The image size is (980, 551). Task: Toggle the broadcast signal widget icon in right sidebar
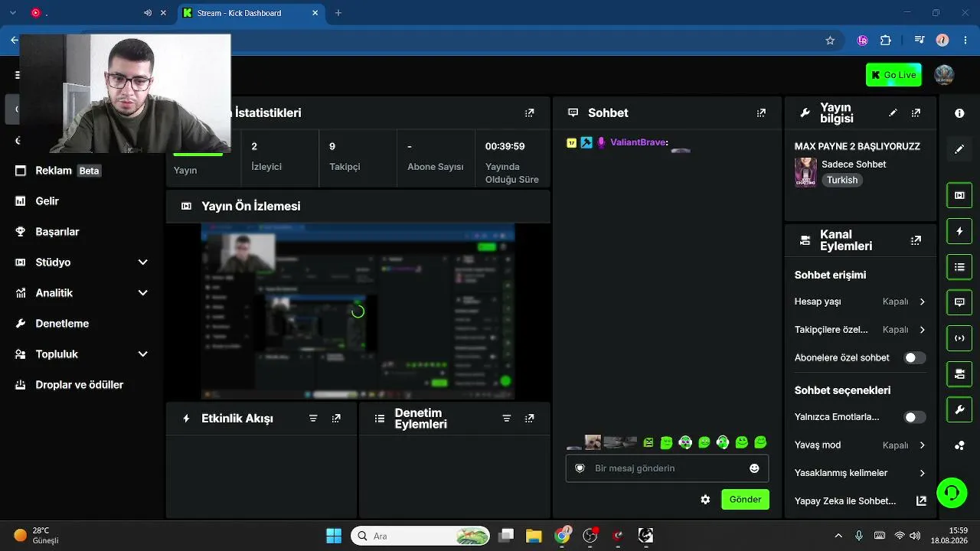click(959, 338)
